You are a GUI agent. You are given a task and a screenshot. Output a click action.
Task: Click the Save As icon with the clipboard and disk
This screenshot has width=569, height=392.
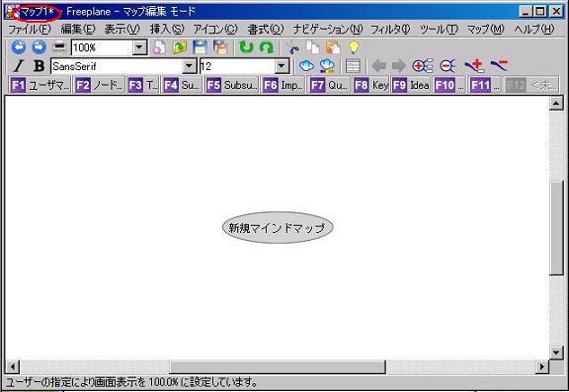point(220,47)
